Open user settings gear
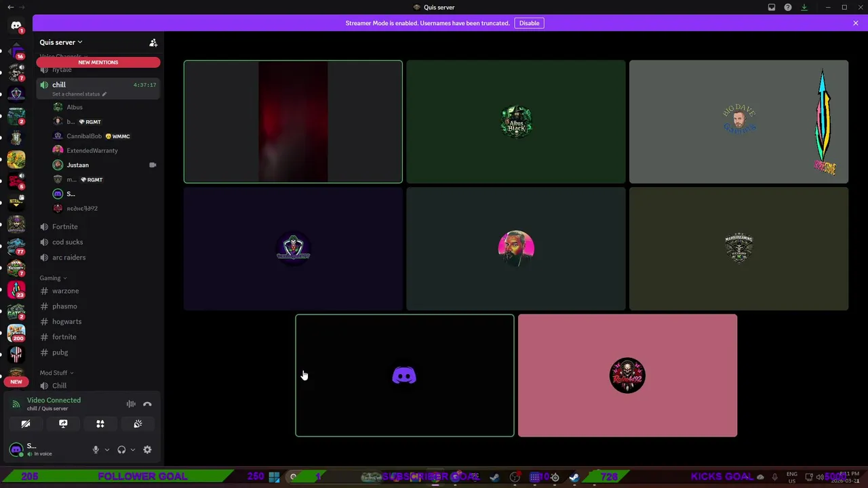The height and width of the screenshot is (488, 868). point(147,449)
